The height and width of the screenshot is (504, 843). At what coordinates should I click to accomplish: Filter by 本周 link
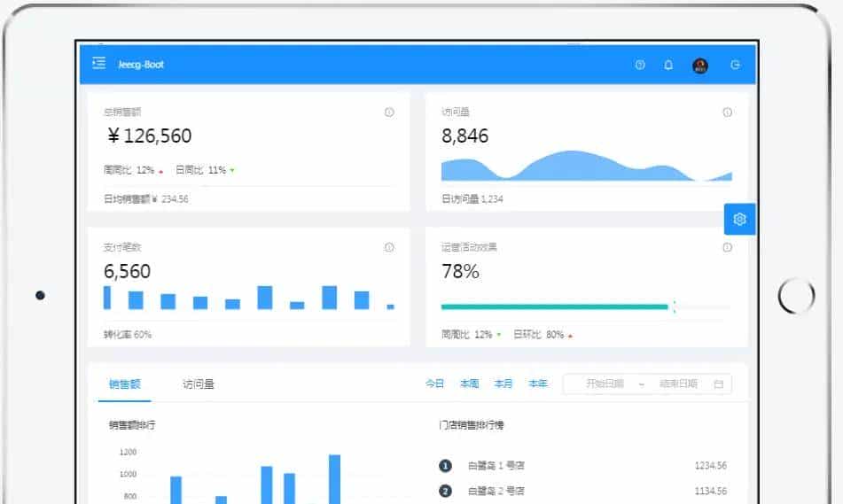pos(469,384)
